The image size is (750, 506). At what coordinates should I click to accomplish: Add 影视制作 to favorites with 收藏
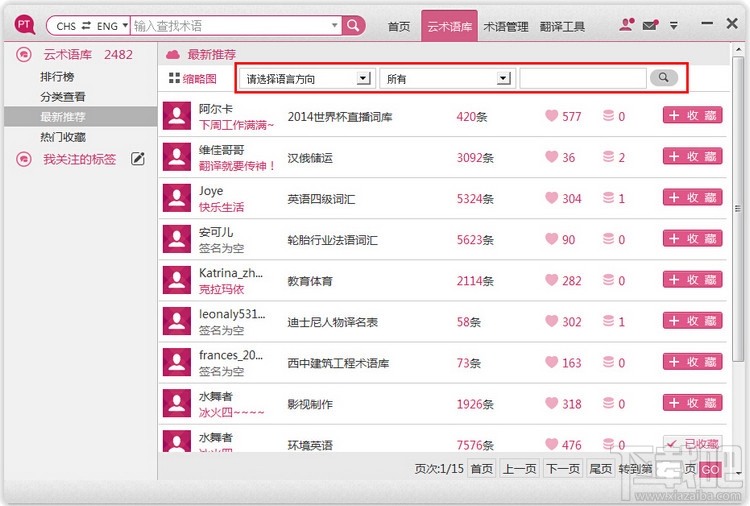[692, 403]
